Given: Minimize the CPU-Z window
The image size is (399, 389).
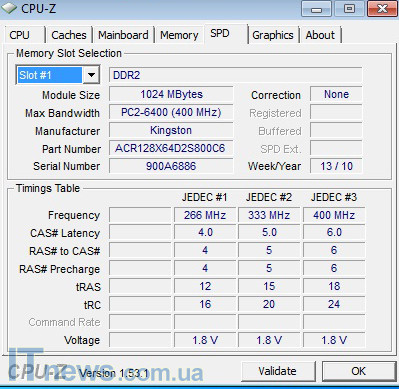Looking at the screenshot, I should click(x=316, y=9).
